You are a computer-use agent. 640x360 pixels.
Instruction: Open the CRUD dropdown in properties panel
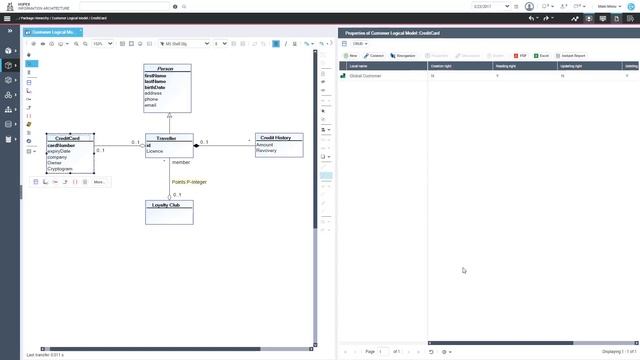360,44
